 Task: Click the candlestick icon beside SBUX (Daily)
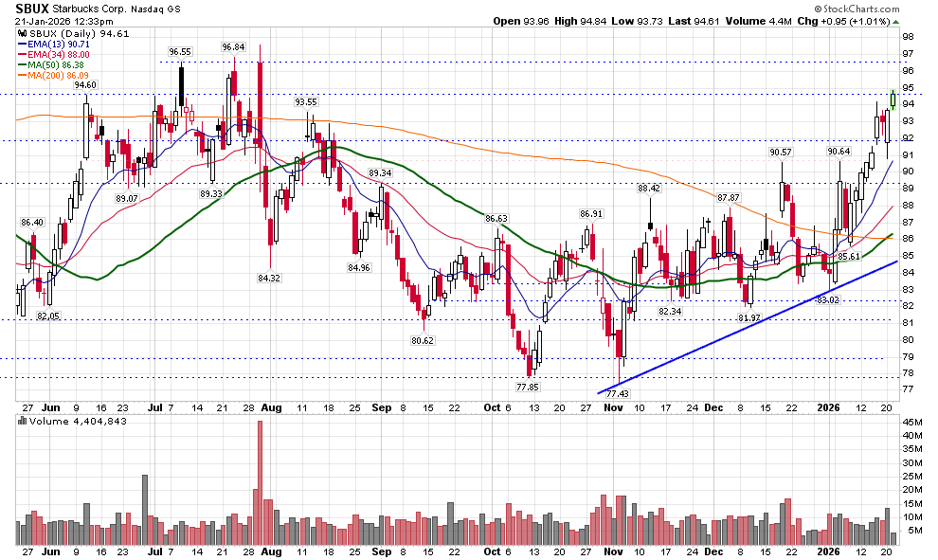(x=25, y=32)
